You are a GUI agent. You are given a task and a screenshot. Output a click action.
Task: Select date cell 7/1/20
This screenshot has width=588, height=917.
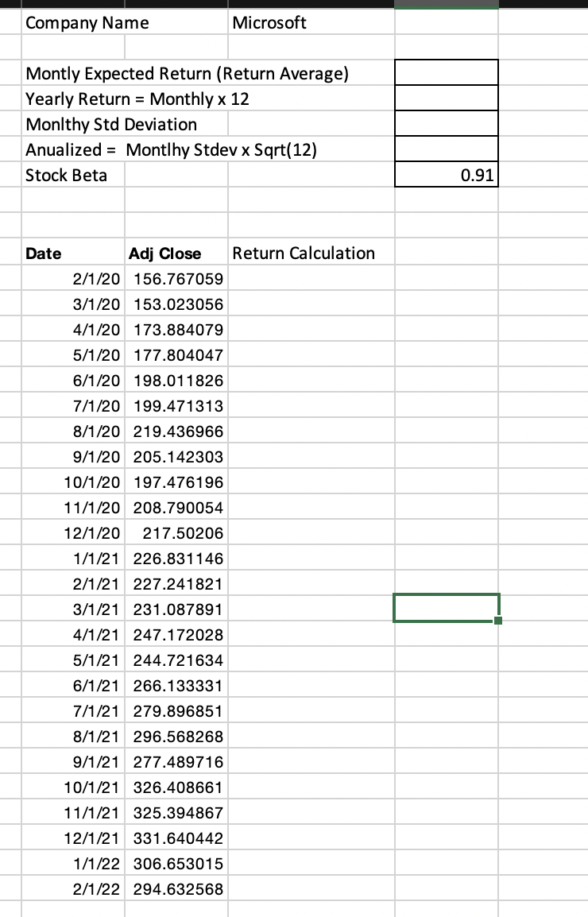pos(73,406)
